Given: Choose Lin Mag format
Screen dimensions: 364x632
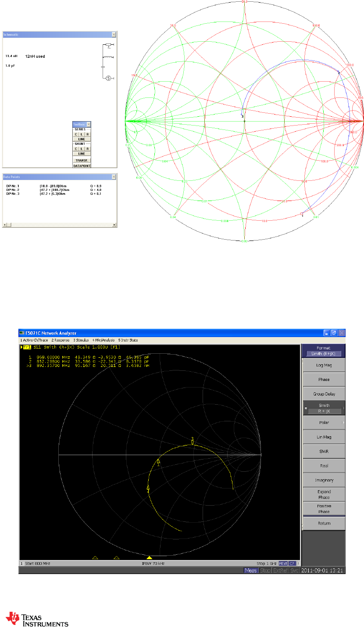Looking at the screenshot, I should click(324, 437).
